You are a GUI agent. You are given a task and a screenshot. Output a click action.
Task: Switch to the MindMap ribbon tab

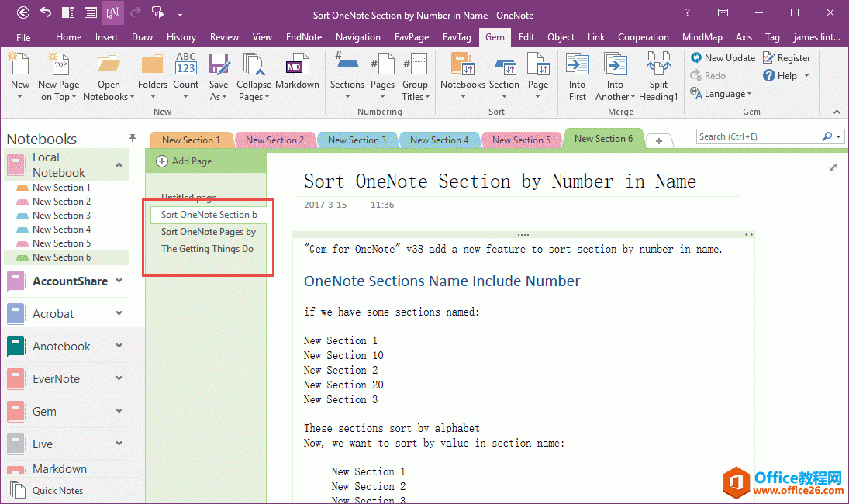[702, 36]
